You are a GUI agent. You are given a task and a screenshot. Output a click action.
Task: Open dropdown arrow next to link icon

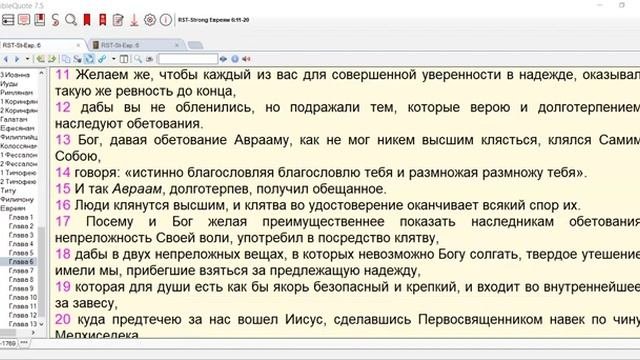[x=113, y=59]
